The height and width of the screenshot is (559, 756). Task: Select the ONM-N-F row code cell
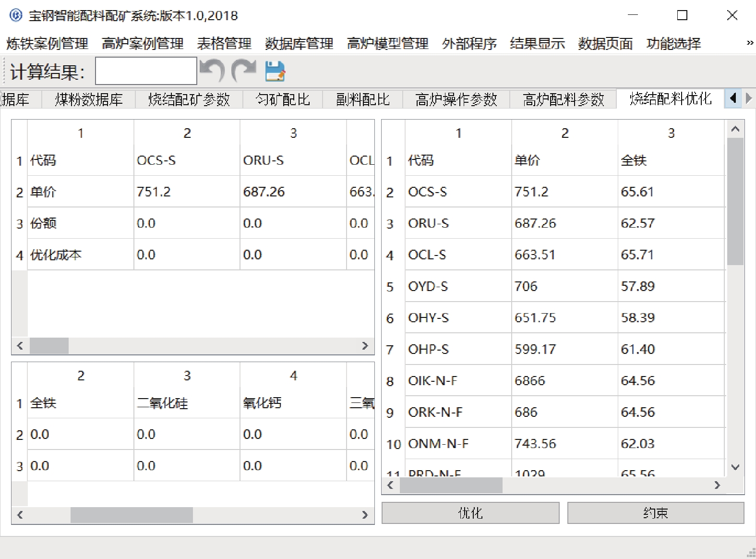[458, 443]
